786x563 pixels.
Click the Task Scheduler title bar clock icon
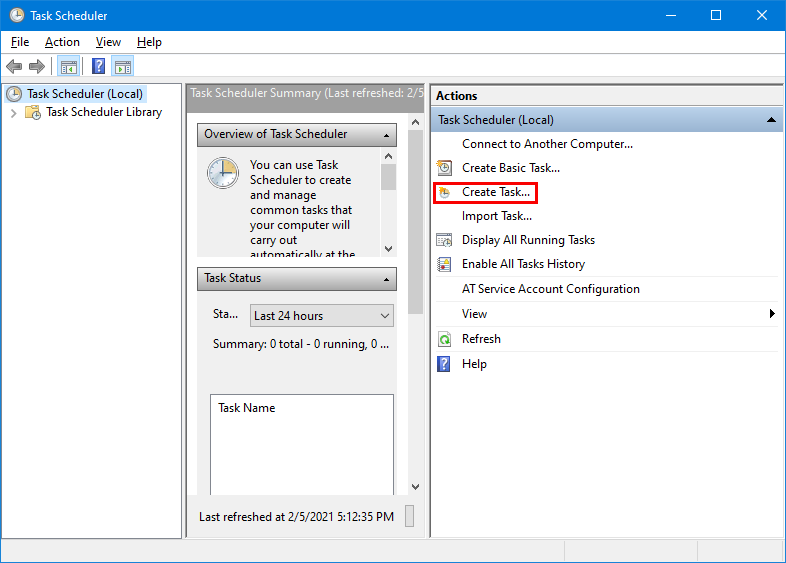pyautogui.click(x=17, y=16)
